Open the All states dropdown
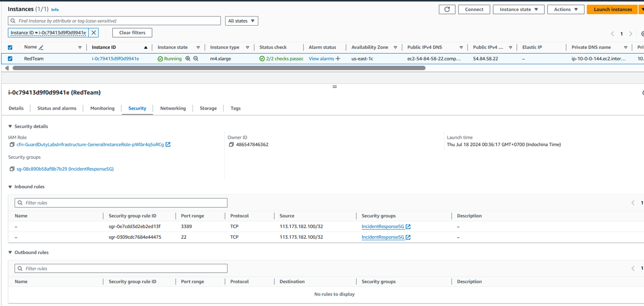644x306 pixels. [x=242, y=21]
